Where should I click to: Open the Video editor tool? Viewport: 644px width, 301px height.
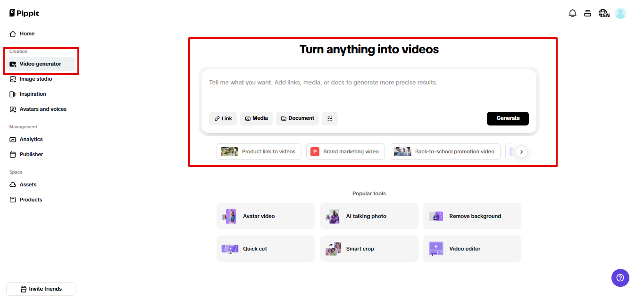[472, 248]
